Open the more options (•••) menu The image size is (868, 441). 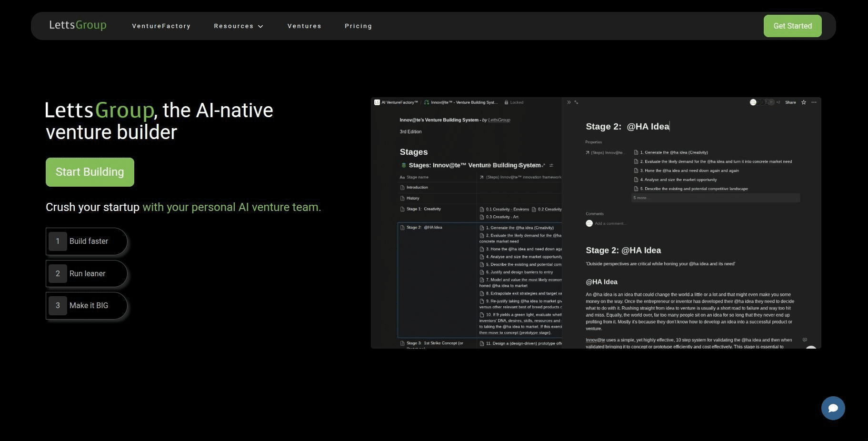814,102
